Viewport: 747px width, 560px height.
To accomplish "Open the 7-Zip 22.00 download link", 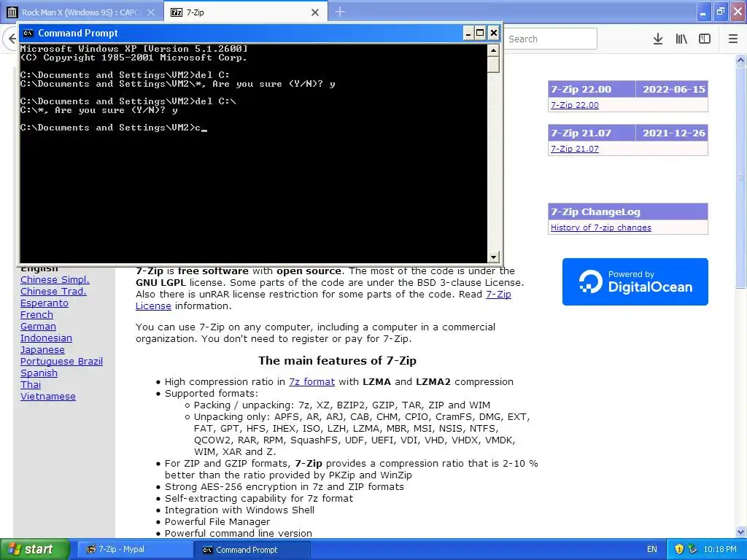I will (575, 105).
